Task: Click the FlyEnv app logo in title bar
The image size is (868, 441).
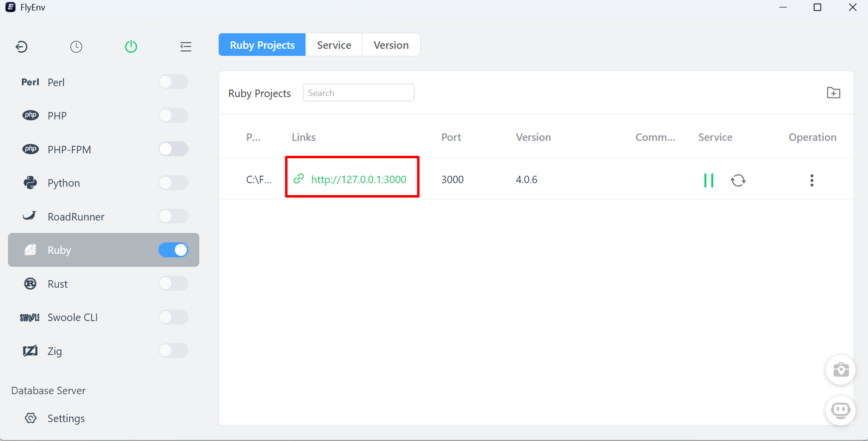Action: 10,7
